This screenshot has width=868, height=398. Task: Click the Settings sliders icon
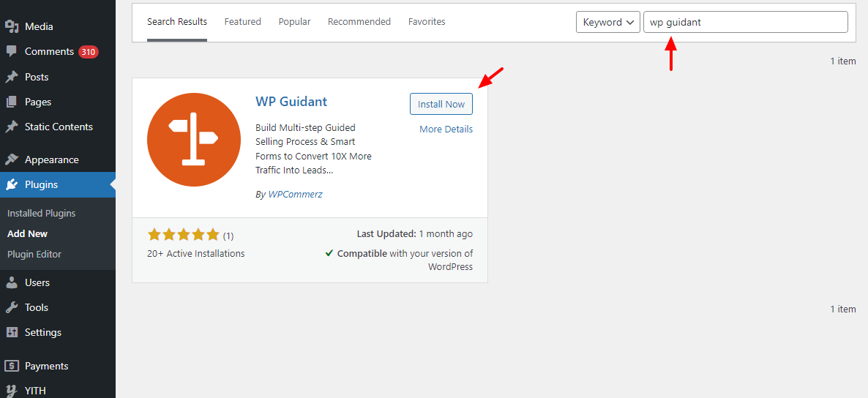[x=12, y=332]
